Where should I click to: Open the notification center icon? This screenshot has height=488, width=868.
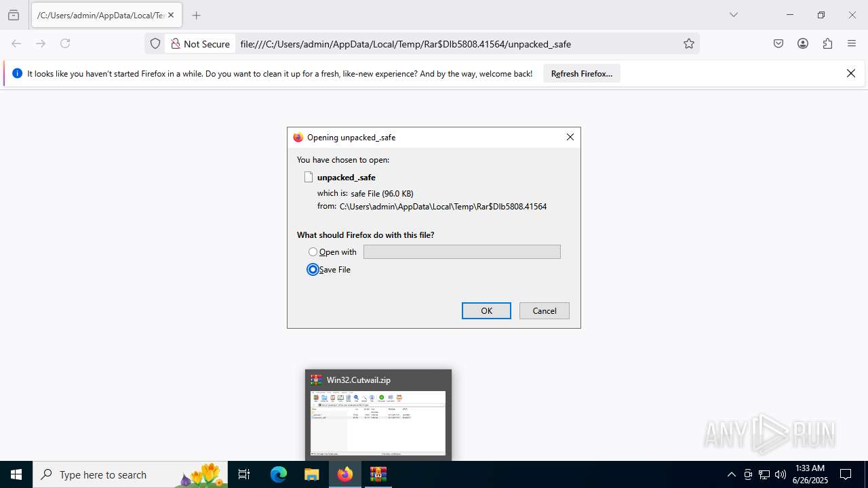pos(846,474)
